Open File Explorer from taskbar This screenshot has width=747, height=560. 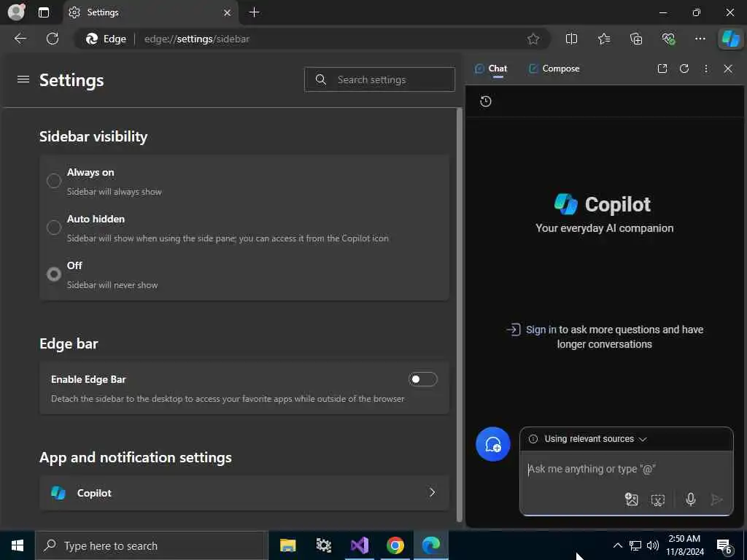(x=287, y=545)
